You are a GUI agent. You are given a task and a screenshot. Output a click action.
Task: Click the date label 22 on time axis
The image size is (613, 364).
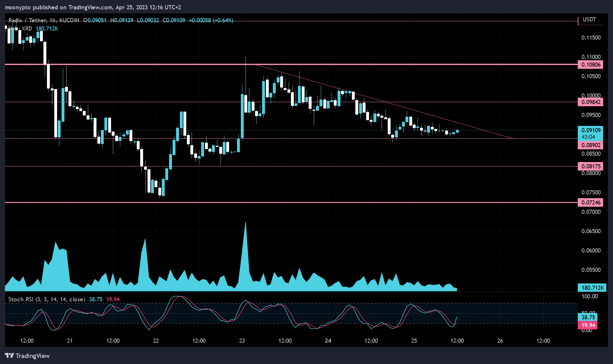156,341
